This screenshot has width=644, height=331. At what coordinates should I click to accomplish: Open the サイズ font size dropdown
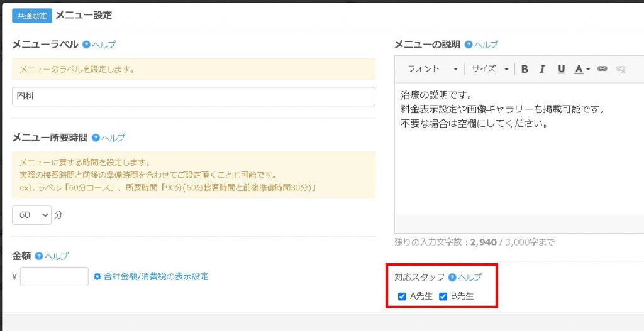click(x=489, y=69)
